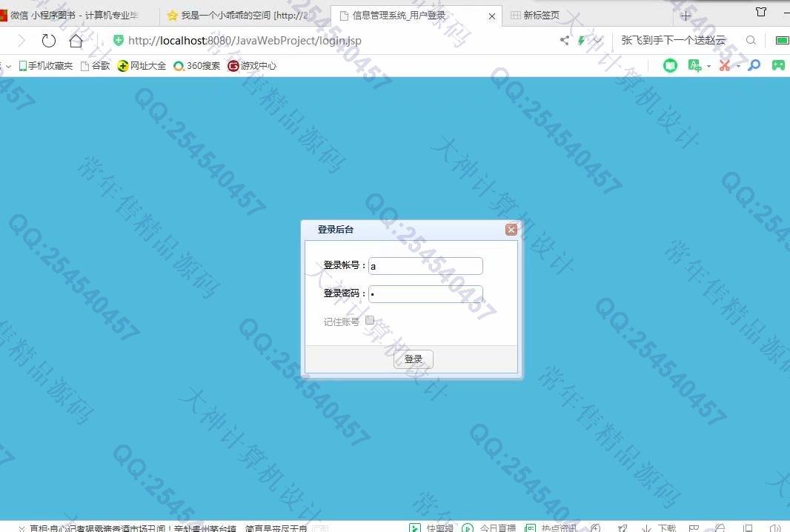Open 快剪辑 in the status bar
The height and width of the screenshot is (532, 790).
431,528
